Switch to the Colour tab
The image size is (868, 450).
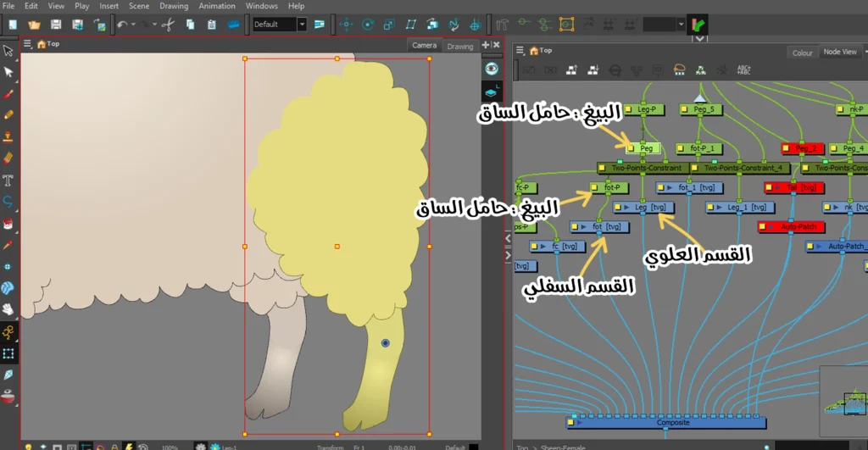(802, 53)
